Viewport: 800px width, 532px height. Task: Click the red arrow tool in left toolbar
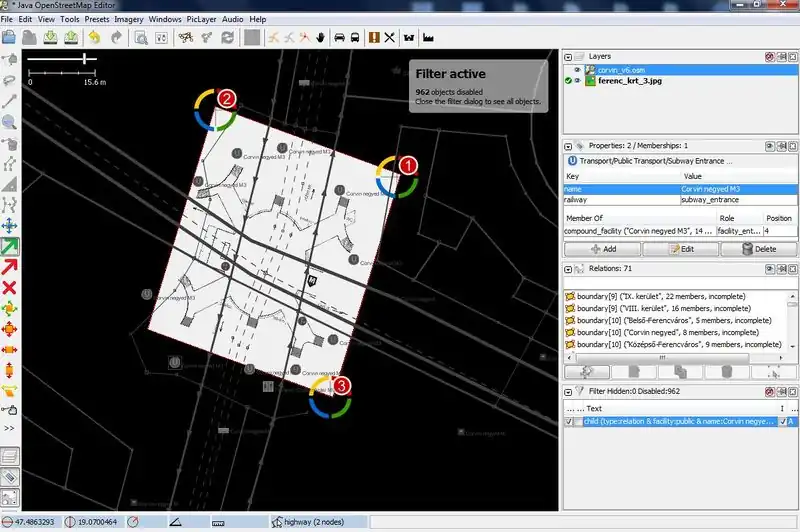pos(10,267)
